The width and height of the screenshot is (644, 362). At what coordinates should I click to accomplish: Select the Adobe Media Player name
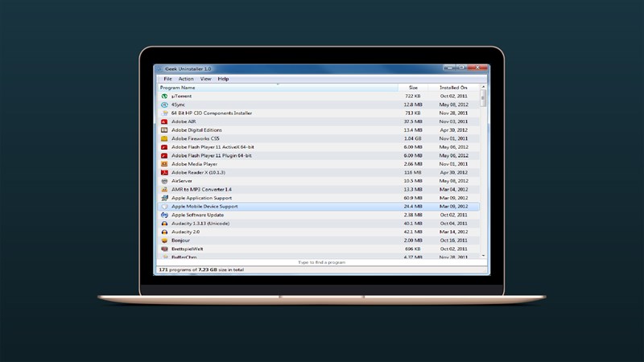coord(194,164)
